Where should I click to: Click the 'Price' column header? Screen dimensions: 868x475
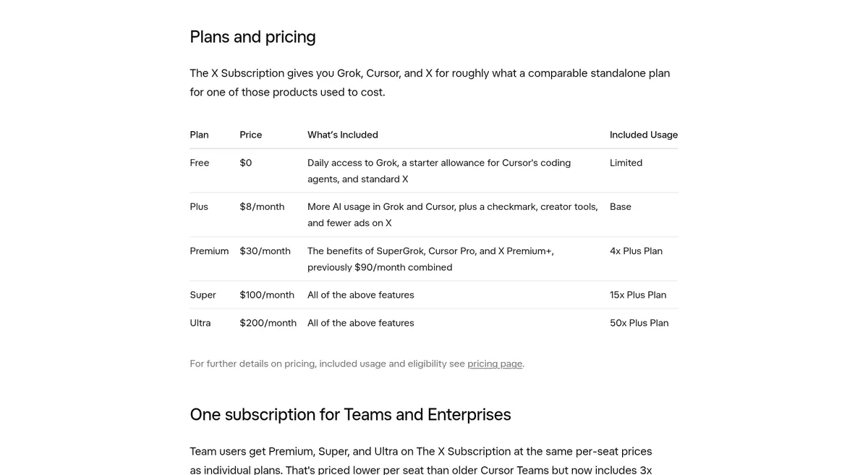tap(251, 135)
